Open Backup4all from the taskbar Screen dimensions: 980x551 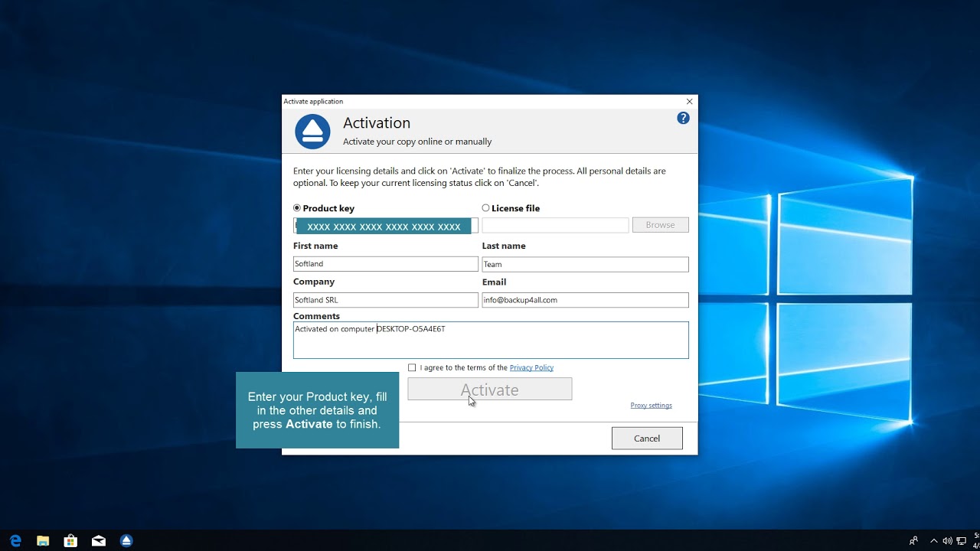[126, 540]
